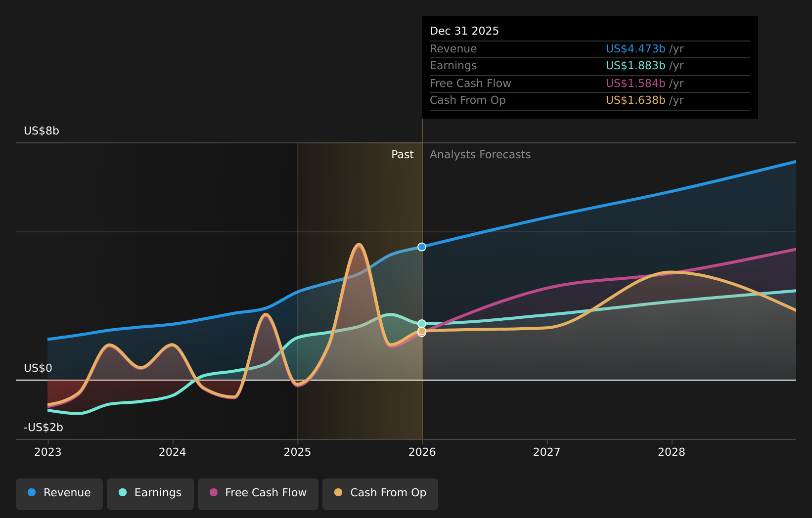Hide the Free Cash Flow series
The height and width of the screenshot is (518, 812).
[258, 493]
